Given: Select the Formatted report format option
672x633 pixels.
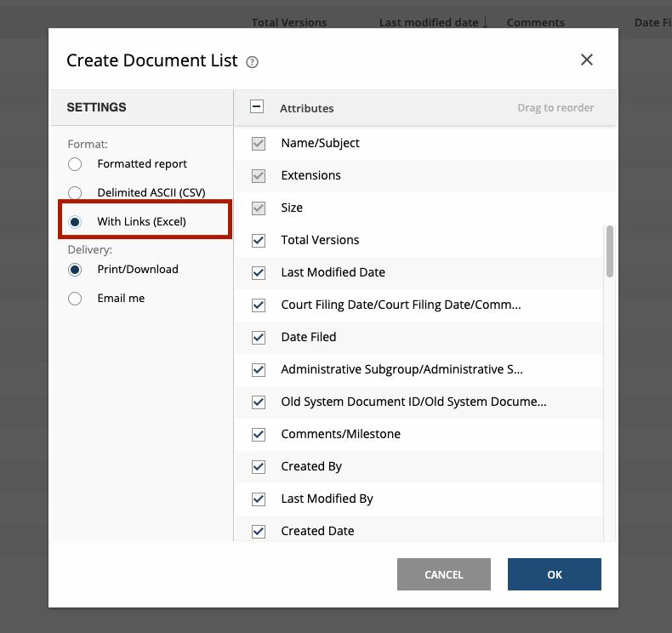Looking at the screenshot, I should [x=75, y=164].
